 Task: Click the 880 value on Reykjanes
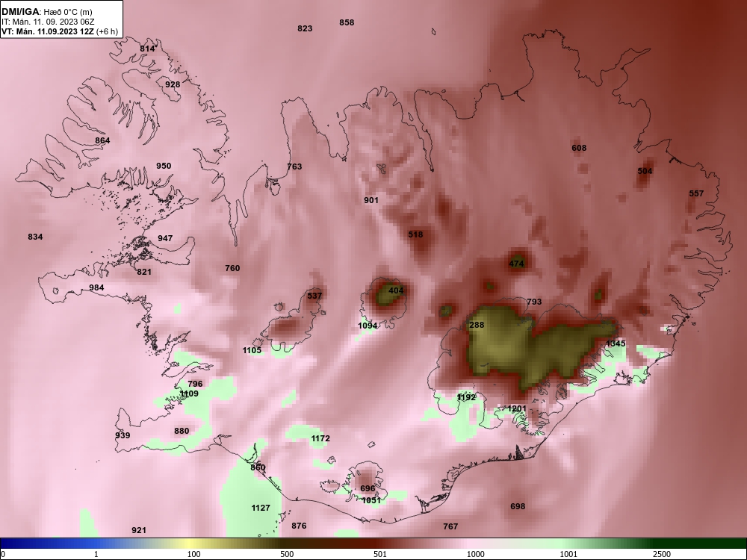[x=182, y=431]
